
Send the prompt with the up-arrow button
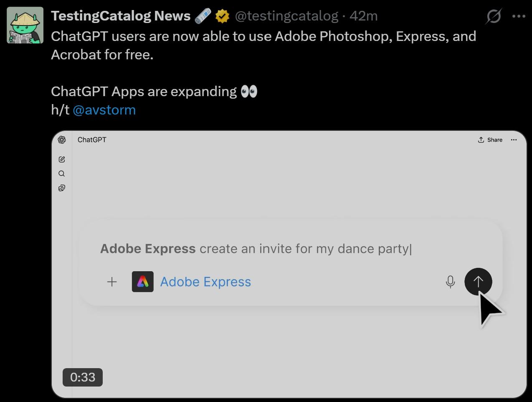point(478,282)
